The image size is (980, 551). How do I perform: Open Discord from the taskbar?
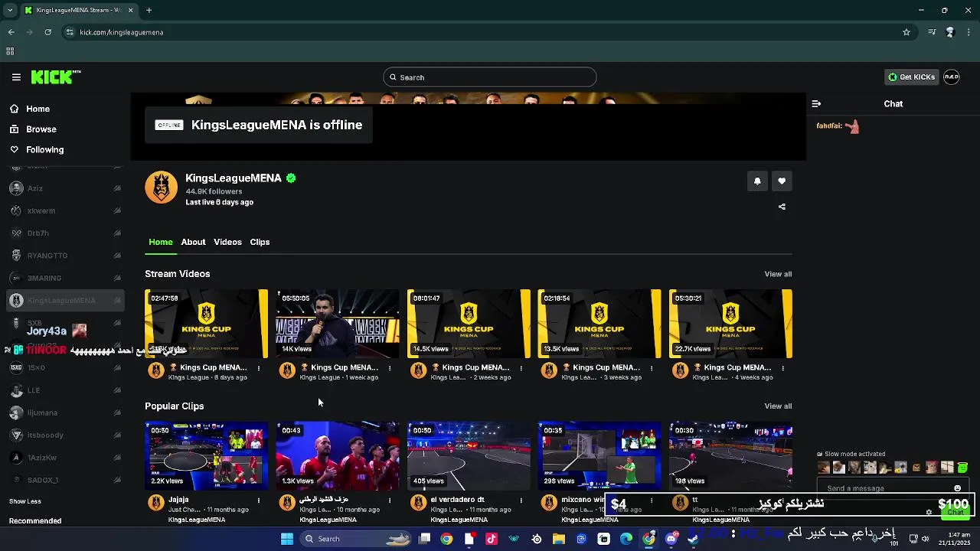(671, 539)
